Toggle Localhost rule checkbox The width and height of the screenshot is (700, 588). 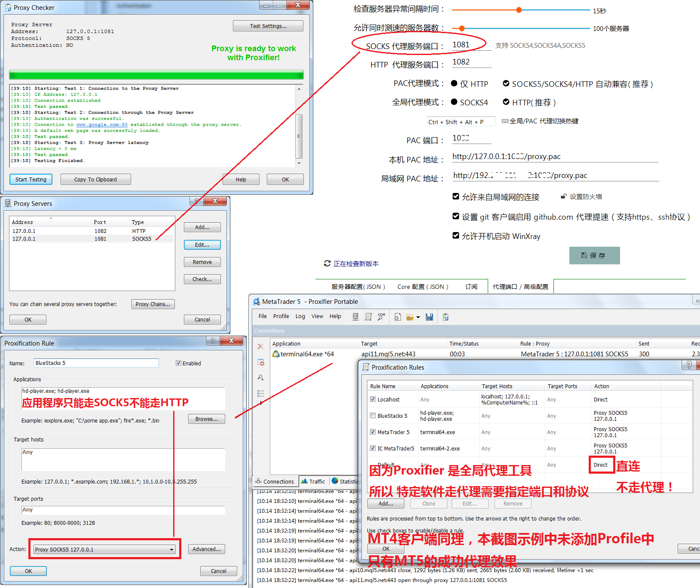373,399
